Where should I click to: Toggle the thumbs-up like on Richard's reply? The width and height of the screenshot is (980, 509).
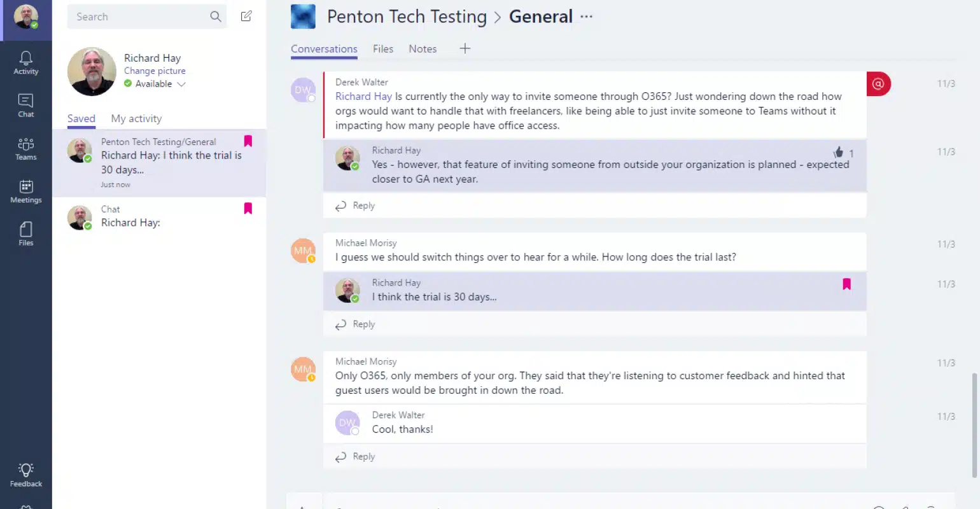(x=839, y=152)
